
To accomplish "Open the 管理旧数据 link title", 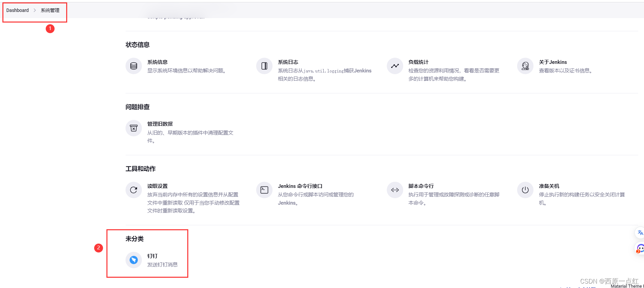I will click(160, 124).
